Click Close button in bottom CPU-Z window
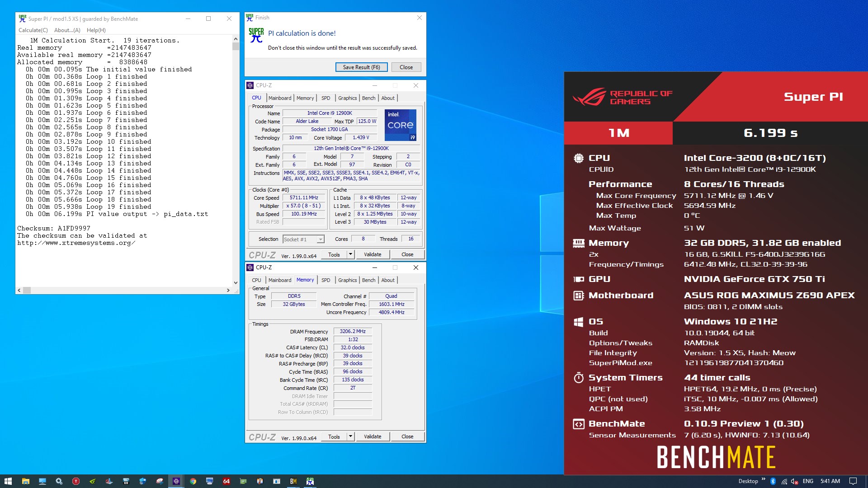The height and width of the screenshot is (488, 868). tap(407, 436)
